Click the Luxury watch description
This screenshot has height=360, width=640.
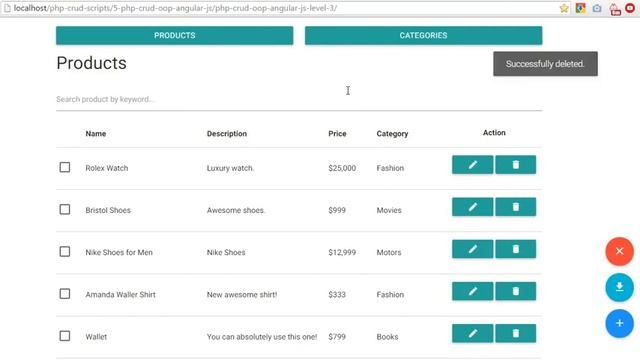230,168
